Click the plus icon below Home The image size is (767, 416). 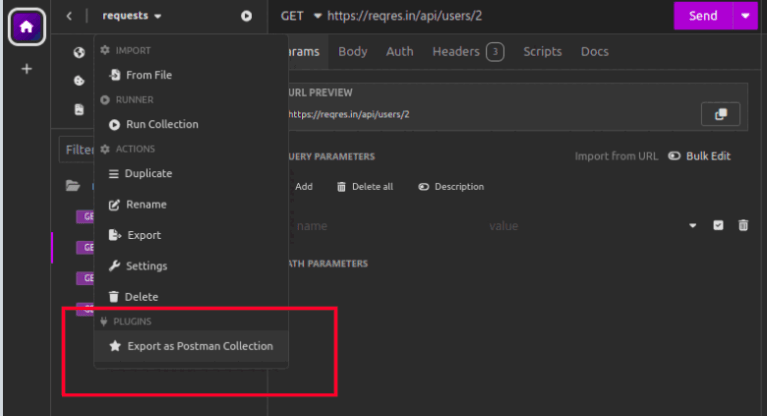[26, 69]
